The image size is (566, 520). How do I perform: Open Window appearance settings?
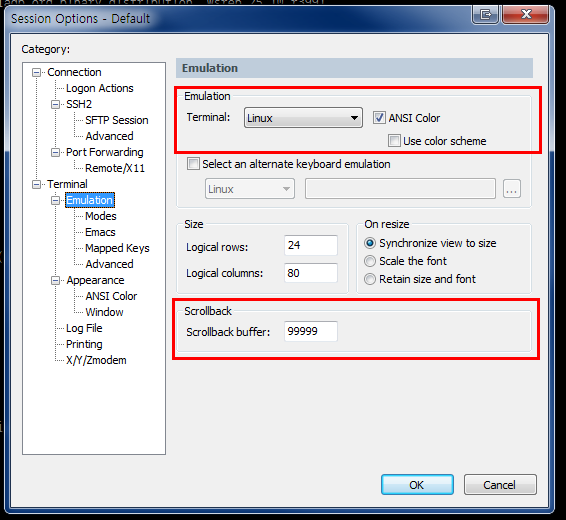point(104,312)
